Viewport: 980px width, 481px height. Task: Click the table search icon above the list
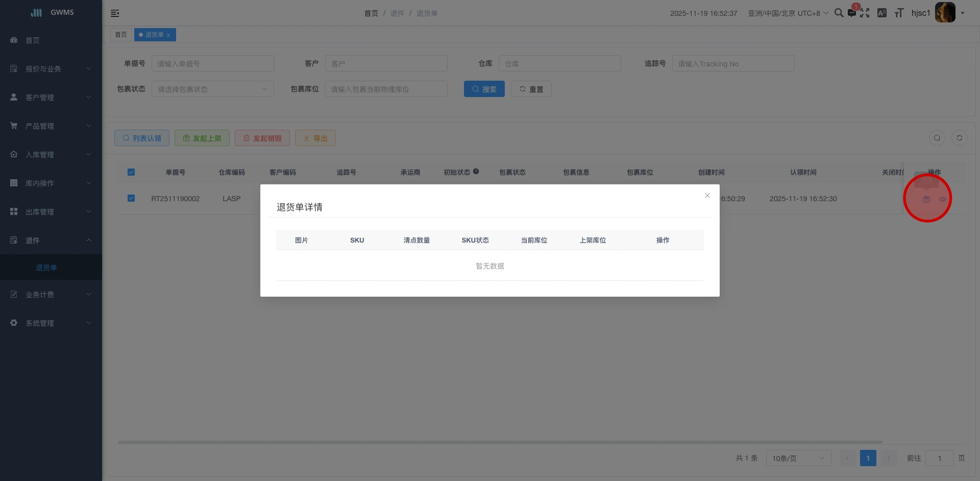click(937, 137)
